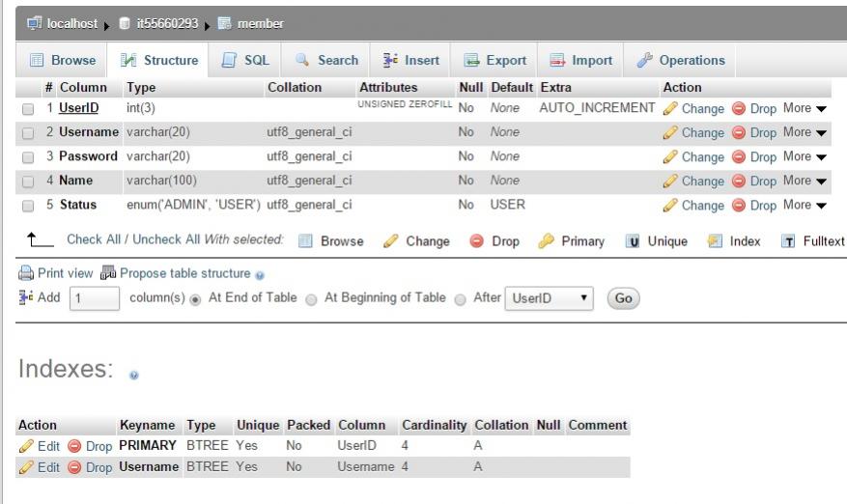Switch to the Structure tab

tap(159, 60)
